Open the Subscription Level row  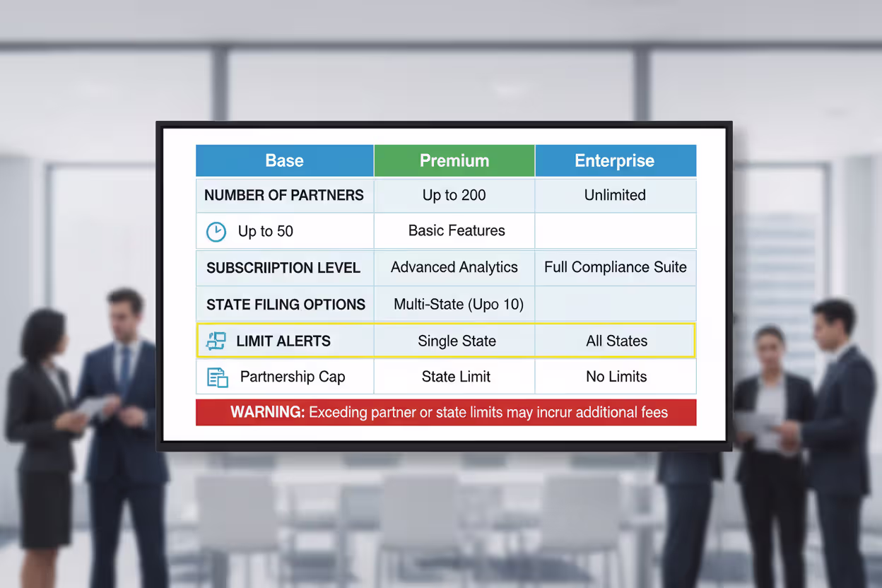click(284, 268)
